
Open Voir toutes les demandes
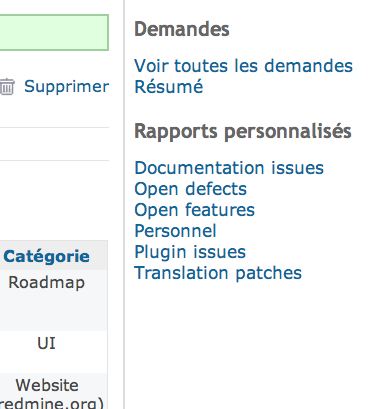click(243, 66)
